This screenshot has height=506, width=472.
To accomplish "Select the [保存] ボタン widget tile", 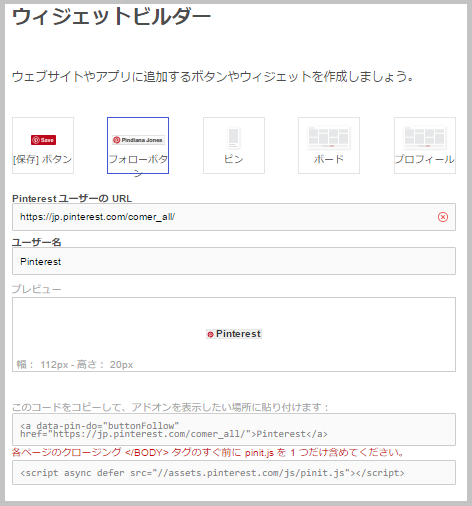I will click(43, 145).
